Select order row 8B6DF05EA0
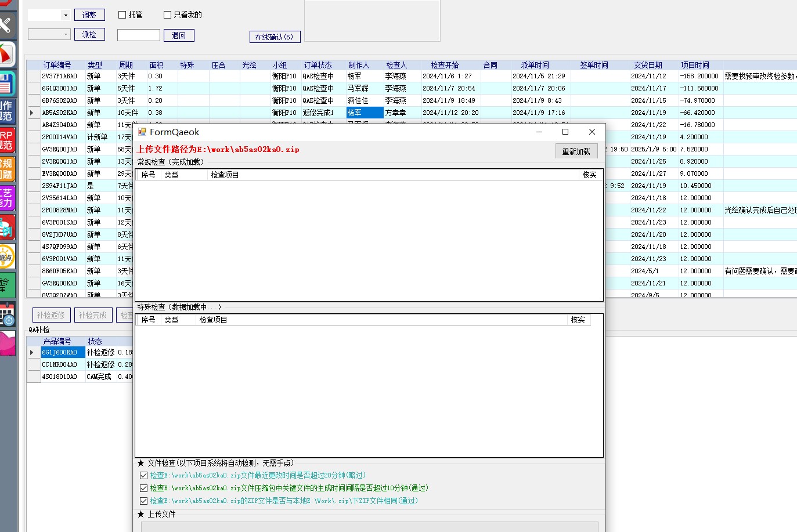Screen dimensions: 797x532 59,271
